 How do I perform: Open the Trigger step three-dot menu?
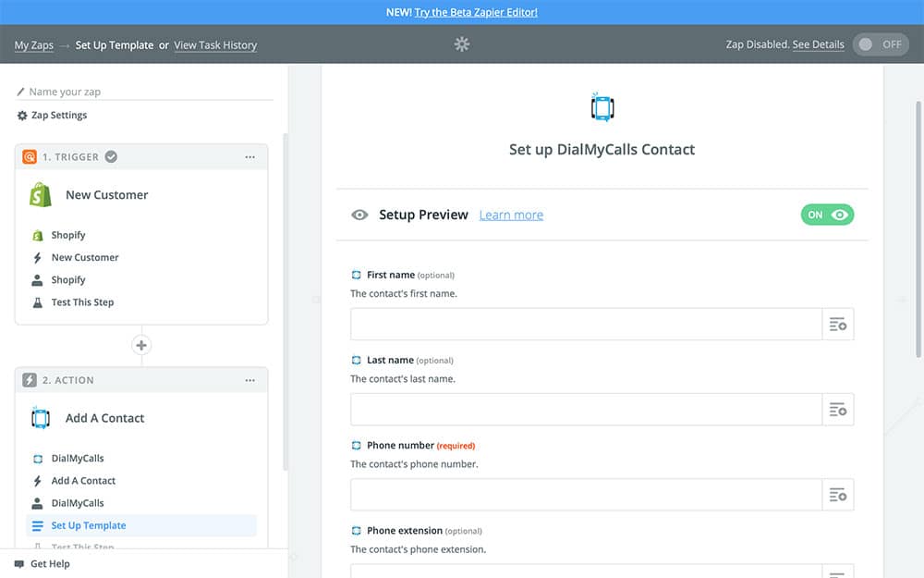[x=249, y=157]
